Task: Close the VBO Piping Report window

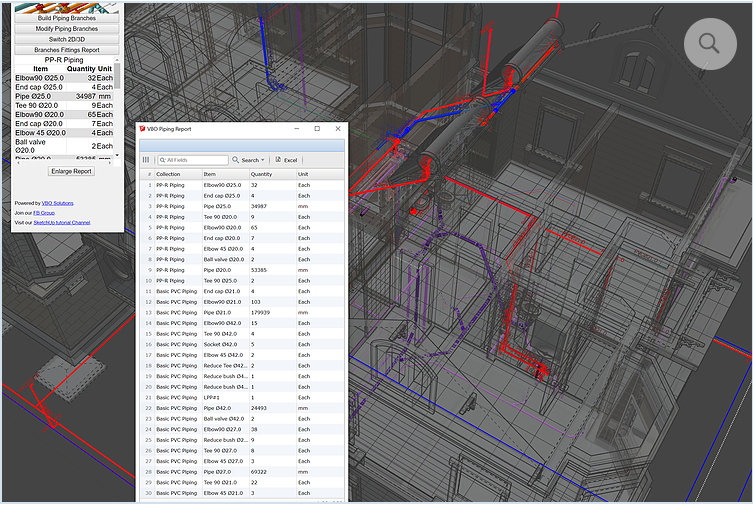Action: point(336,129)
